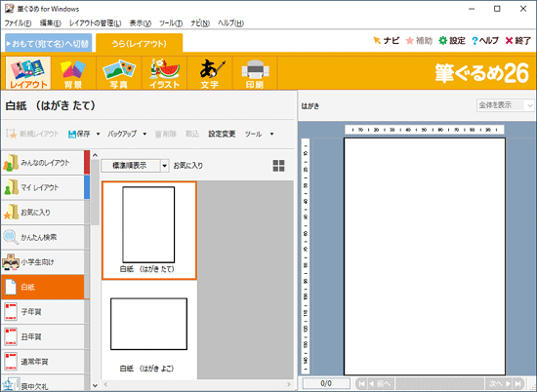Open the ヘルプ(H) menu

pyautogui.click(x=230, y=23)
